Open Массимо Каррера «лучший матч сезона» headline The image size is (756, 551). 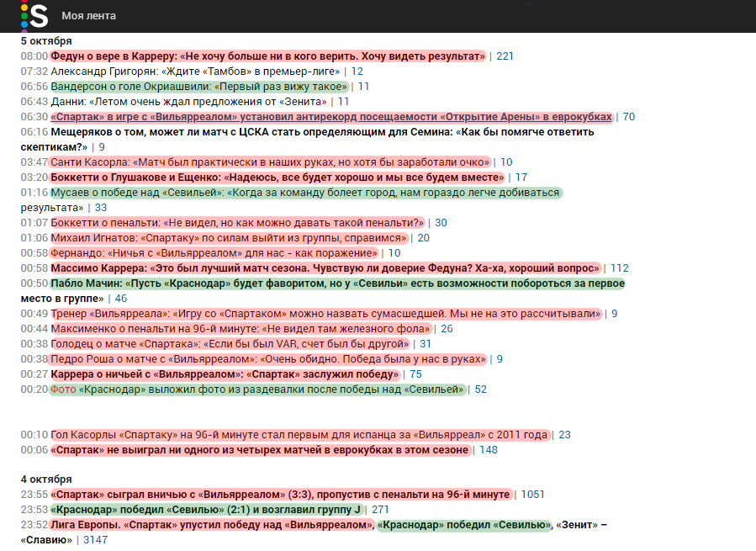(x=325, y=268)
